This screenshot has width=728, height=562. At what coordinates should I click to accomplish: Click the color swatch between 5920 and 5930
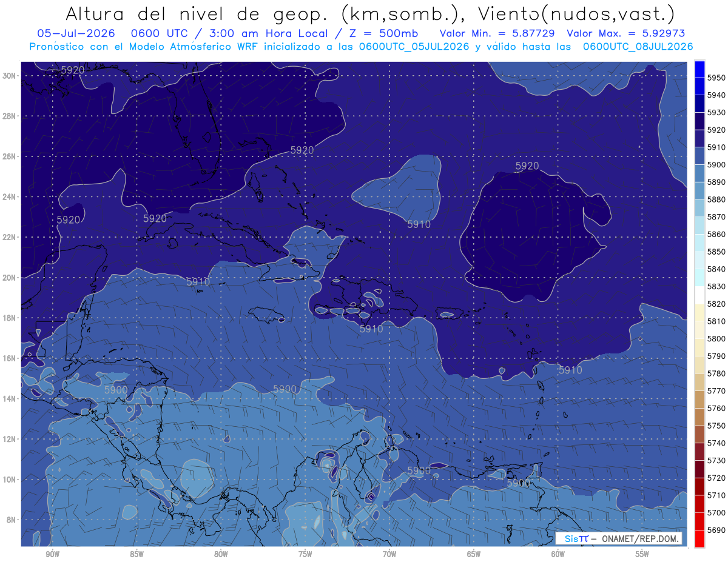click(x=699, y=121)
